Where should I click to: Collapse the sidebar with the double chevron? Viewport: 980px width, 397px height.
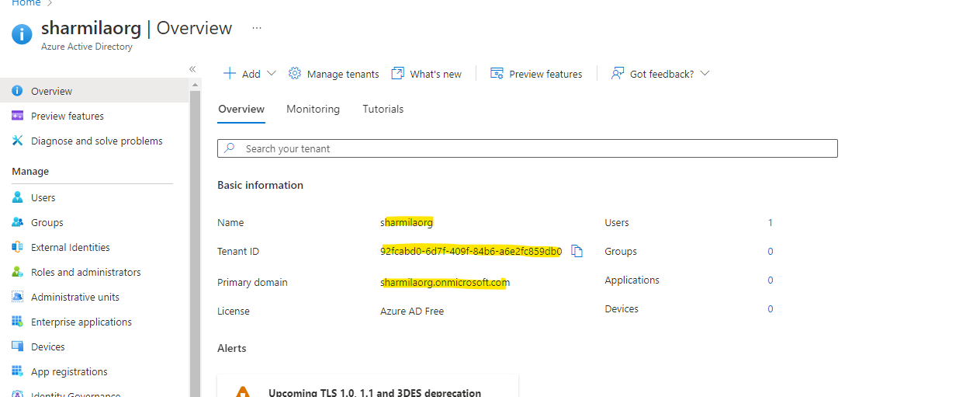(x=192, y=69)
